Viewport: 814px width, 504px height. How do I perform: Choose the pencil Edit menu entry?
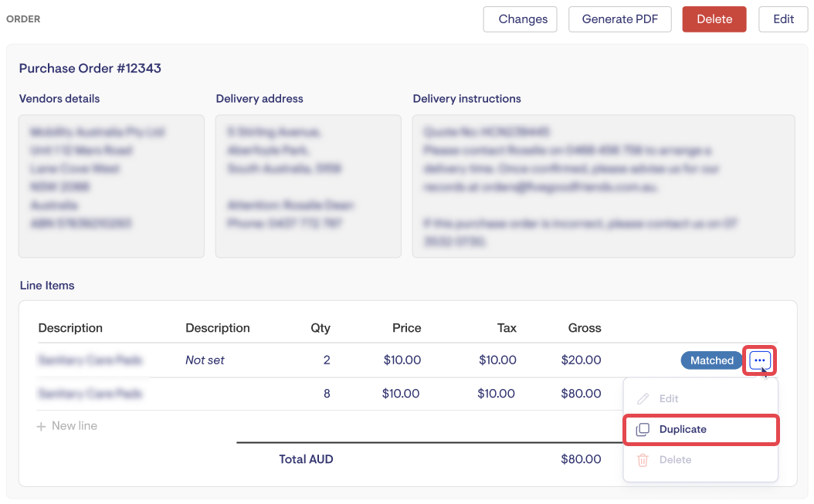tap(668, 399)
